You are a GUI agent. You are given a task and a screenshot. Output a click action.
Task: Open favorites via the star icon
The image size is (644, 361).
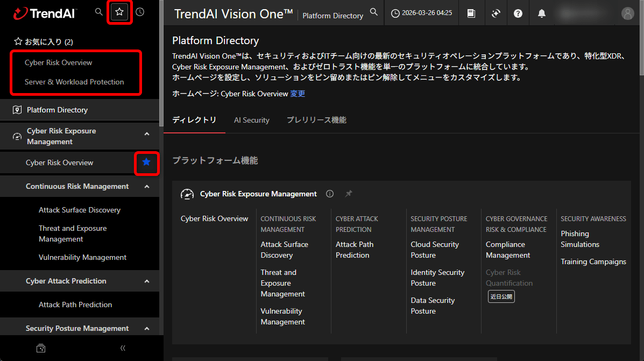119,12
